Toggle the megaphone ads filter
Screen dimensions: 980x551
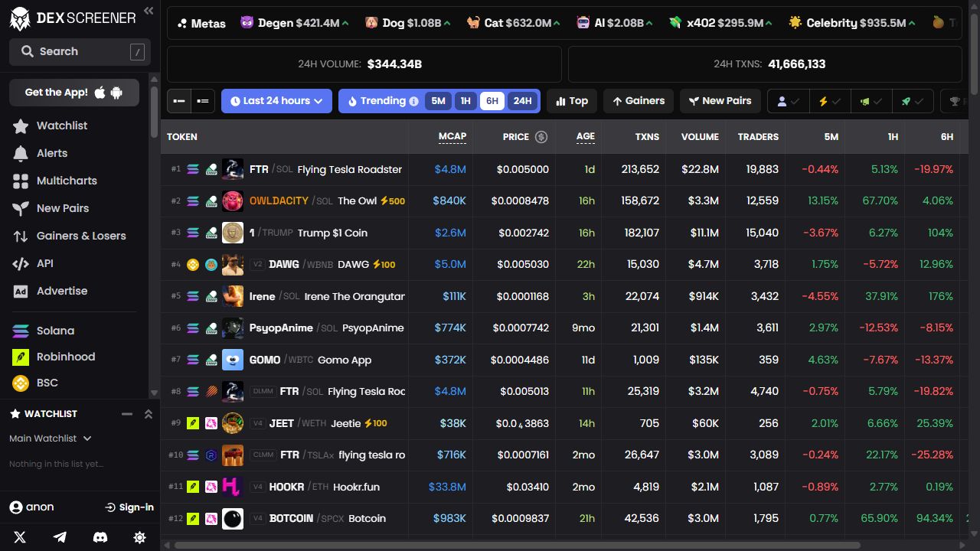(871, 101)
